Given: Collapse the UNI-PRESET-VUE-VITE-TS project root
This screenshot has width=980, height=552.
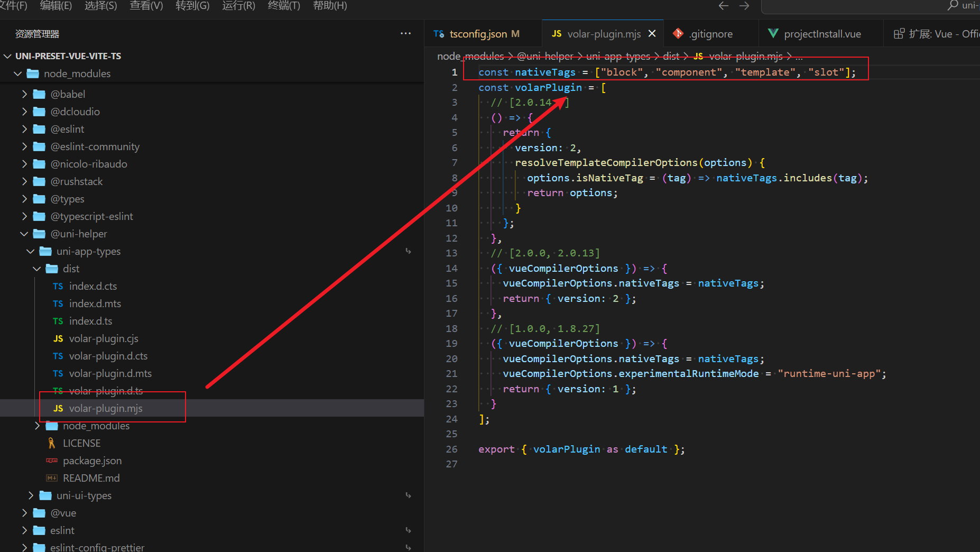Looking at the screenshot, I should (7, 56).
